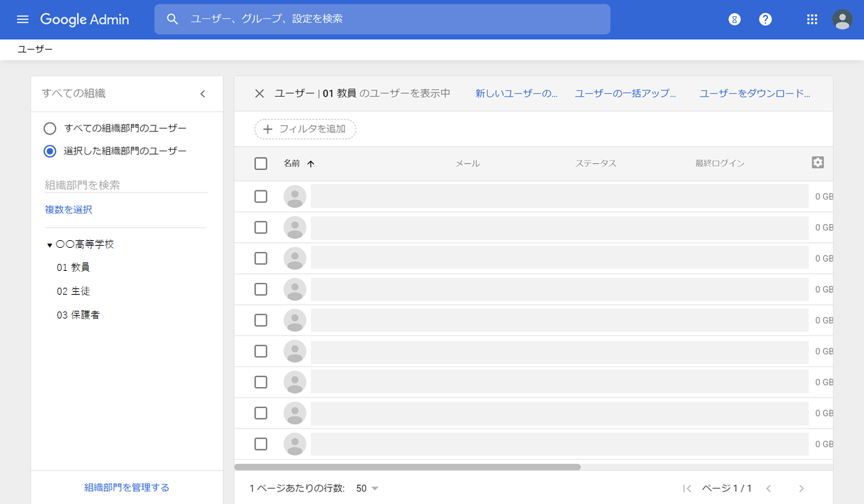The height and width of the screenshot is (504, 864).
Task: Click the ステータス column header
Action: [596, 164]
